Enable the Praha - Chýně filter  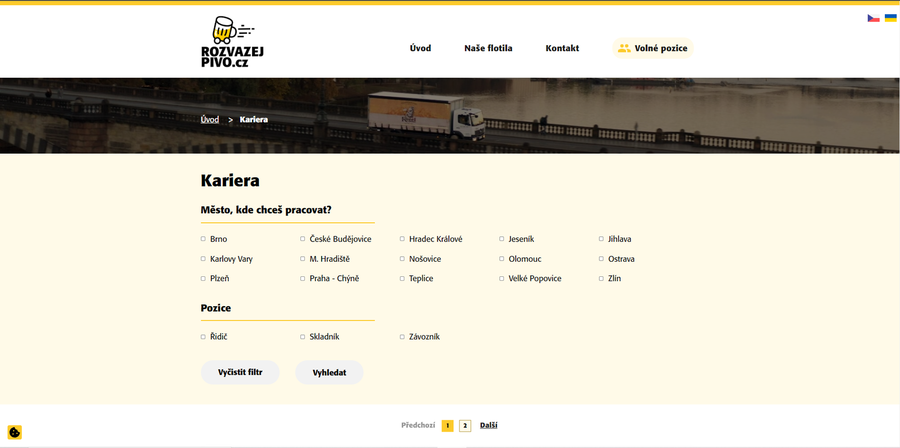[303, 279]
